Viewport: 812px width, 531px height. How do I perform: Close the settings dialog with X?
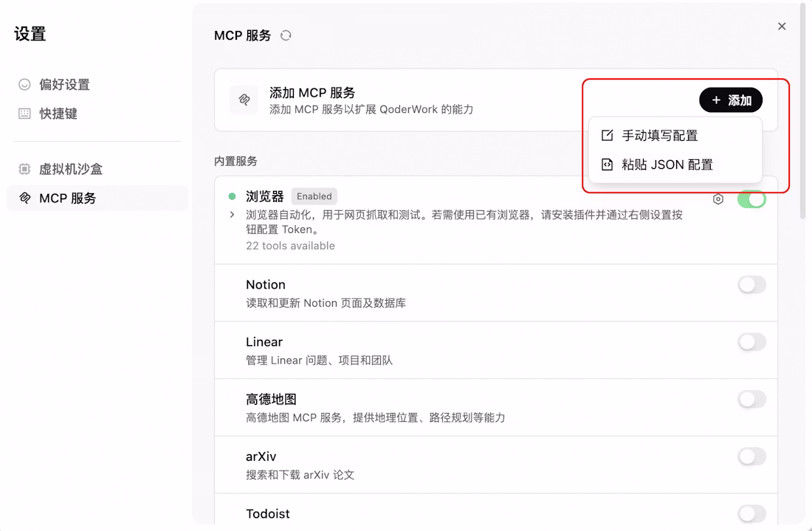782,27
